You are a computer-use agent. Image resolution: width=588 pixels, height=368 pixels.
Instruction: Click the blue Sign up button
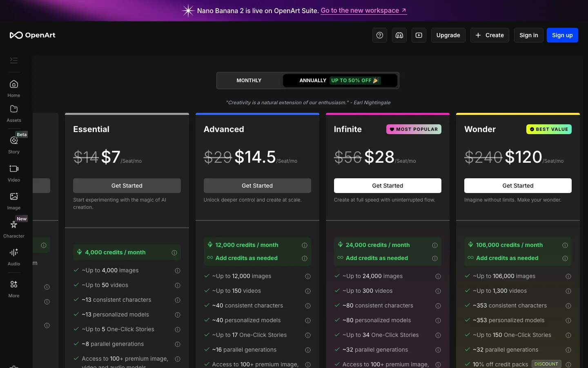pyautogui.click(x=562, y=35)
